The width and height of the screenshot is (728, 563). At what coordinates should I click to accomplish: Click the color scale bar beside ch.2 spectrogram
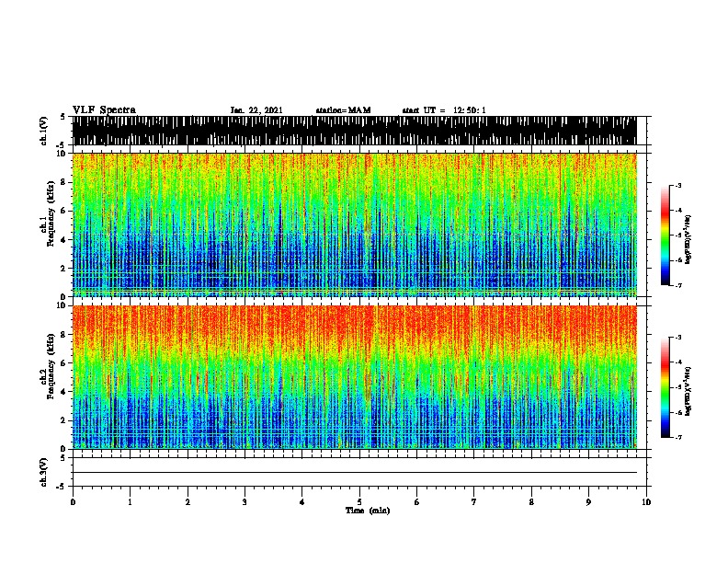pos(665,387)
